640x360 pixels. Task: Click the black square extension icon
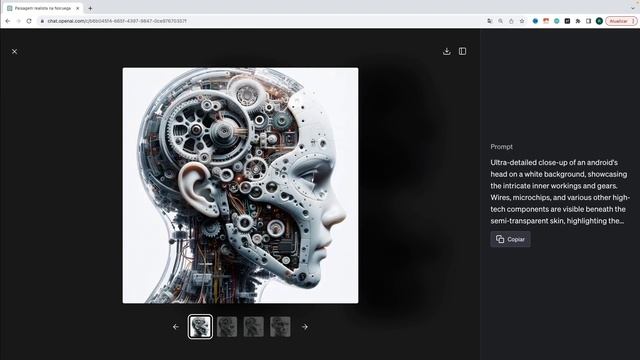coord(567,21)
